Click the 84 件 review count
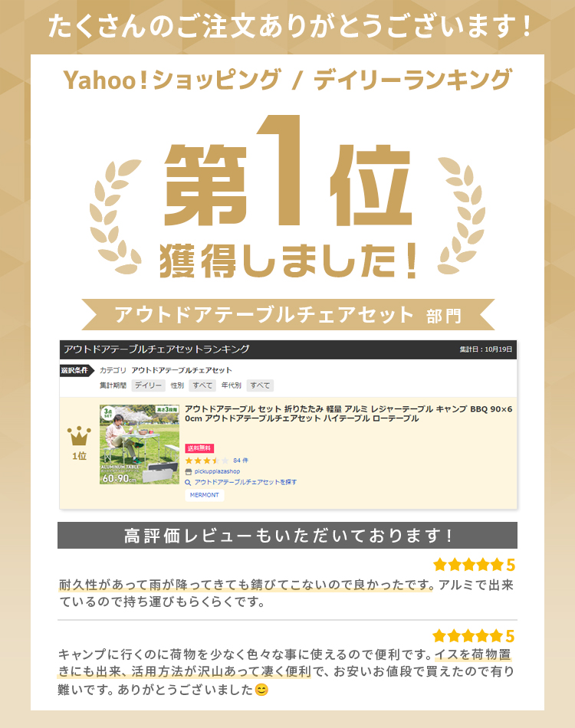The width and height of the screenshot is (575, 728). (x=241, y=461)
